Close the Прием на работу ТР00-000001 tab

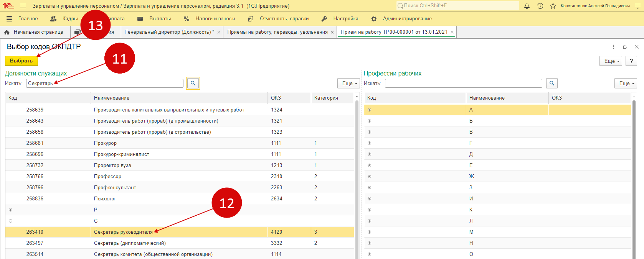tap(452, 32)
